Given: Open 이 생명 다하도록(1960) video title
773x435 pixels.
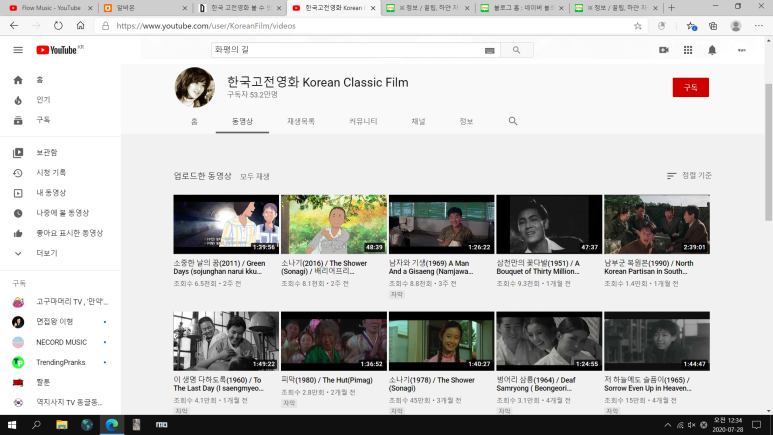Looking at the screenshot, I should (218, 384).
